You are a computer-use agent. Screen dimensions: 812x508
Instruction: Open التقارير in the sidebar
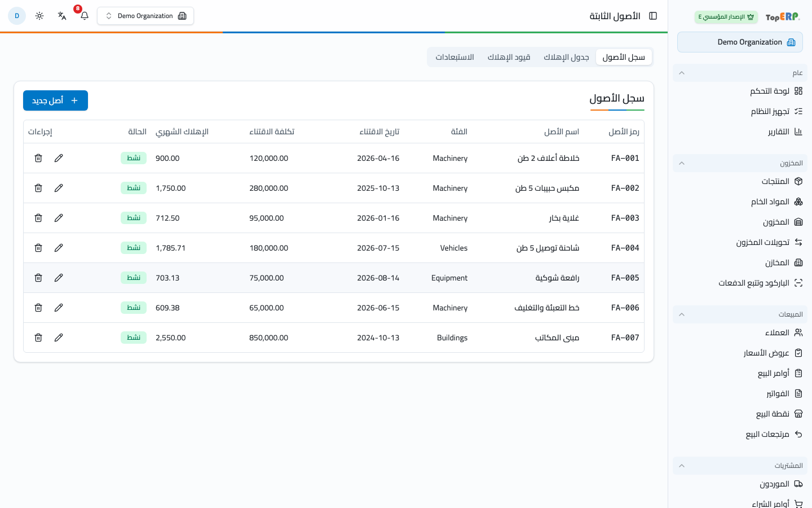click(740, 132)
